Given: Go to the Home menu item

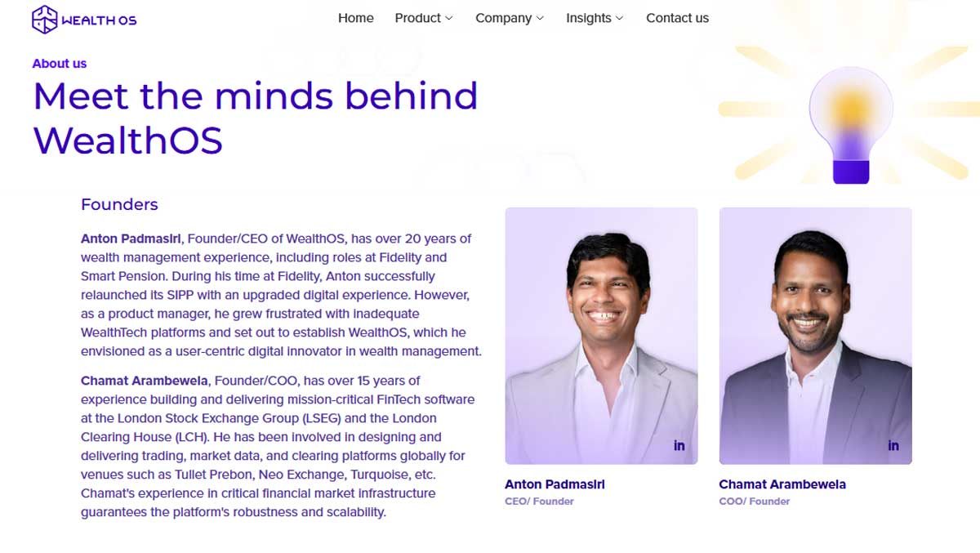Looking at the screenshot, I should (x=356, y=18).
